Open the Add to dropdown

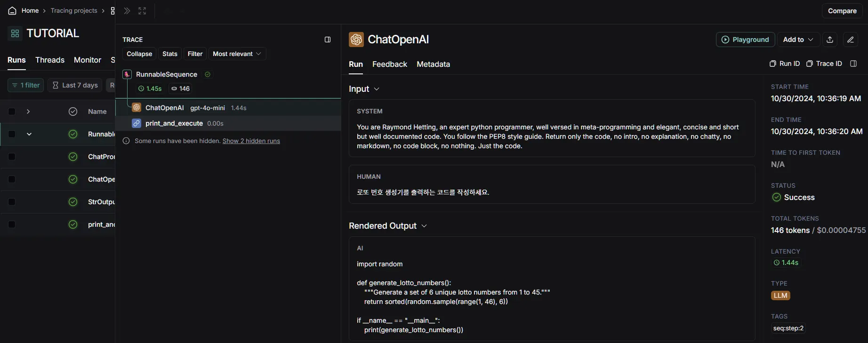pos(798,40)
